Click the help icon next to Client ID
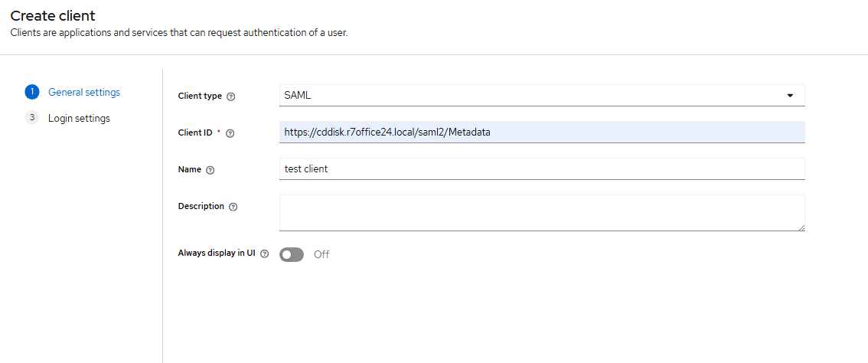Image resolution: width=868 pixels, height=363 pixels. (x=230, y=133)
